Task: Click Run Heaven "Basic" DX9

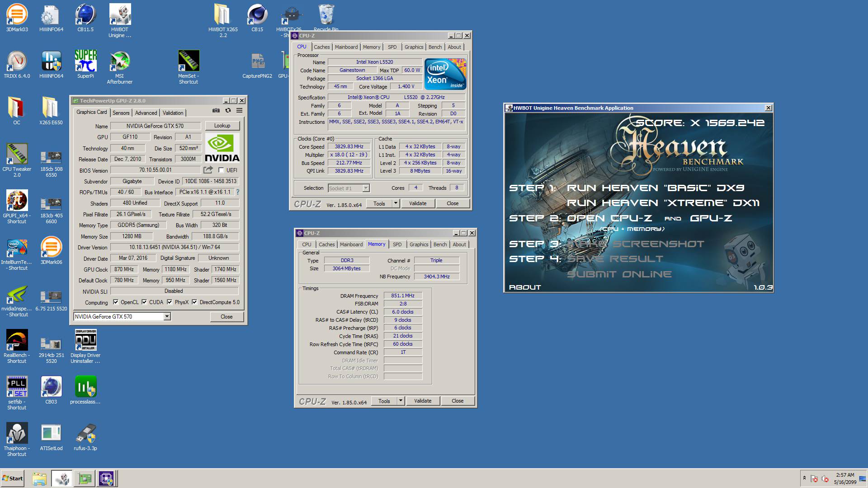Action: pos(656,188)
